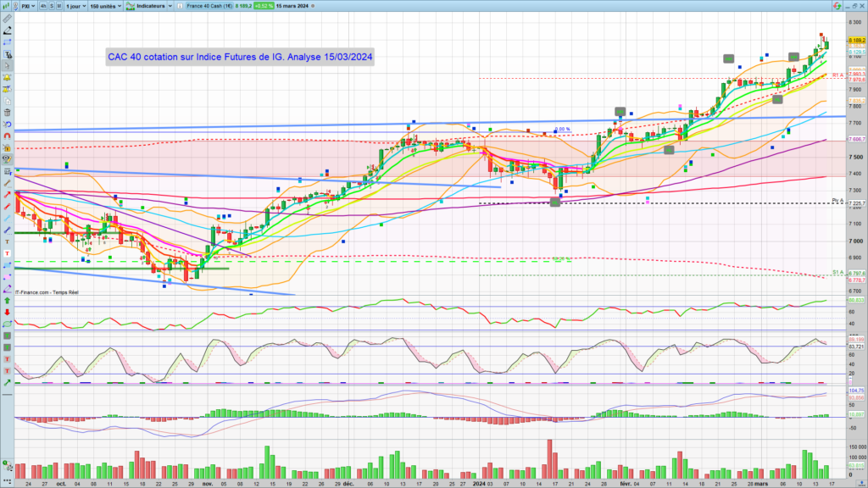Select the blue rectangle drawing tool
Viewport: 868px width, 488px height.
[x=7, y=42]
